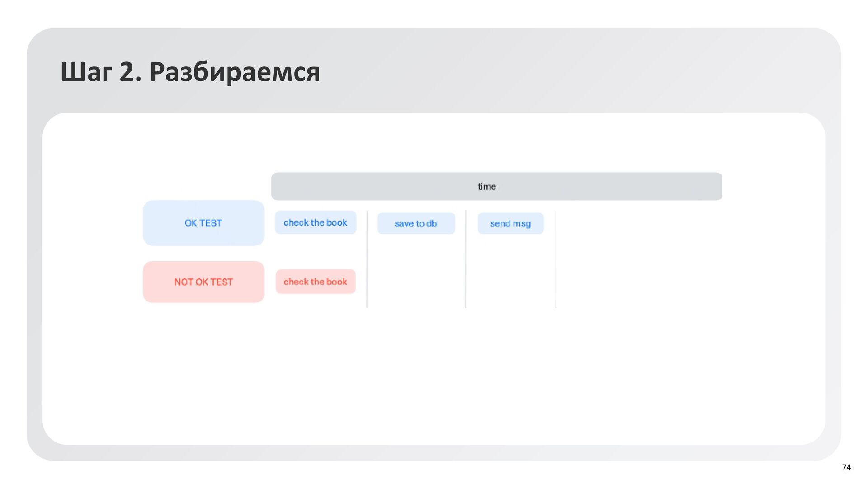The height and width of the screenshot is (489, 868).
Task: Click the word Разбираемся in the heading
Action: tap(235, 72)
